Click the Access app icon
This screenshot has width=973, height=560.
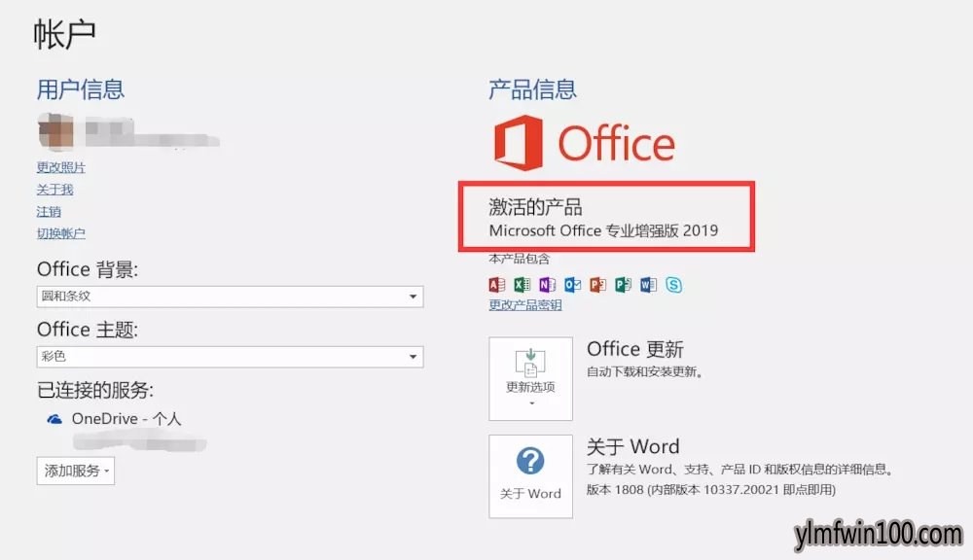point(496,285)
